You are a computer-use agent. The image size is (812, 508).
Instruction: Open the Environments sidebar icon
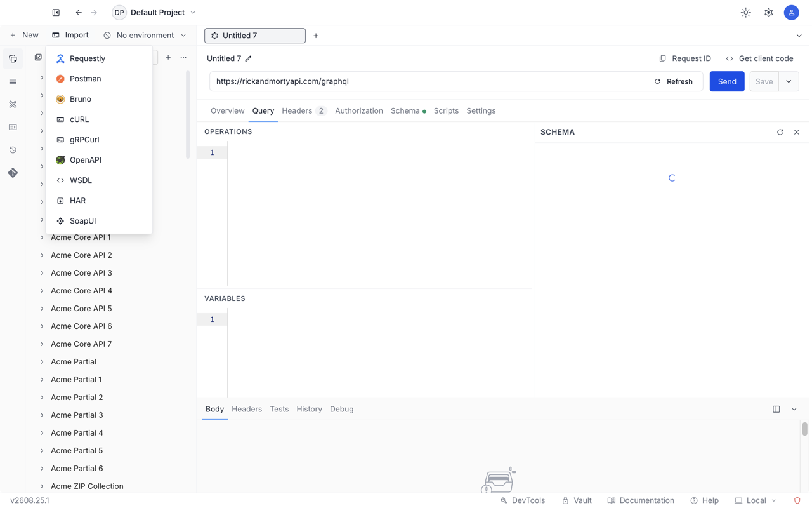coord(13,81)
